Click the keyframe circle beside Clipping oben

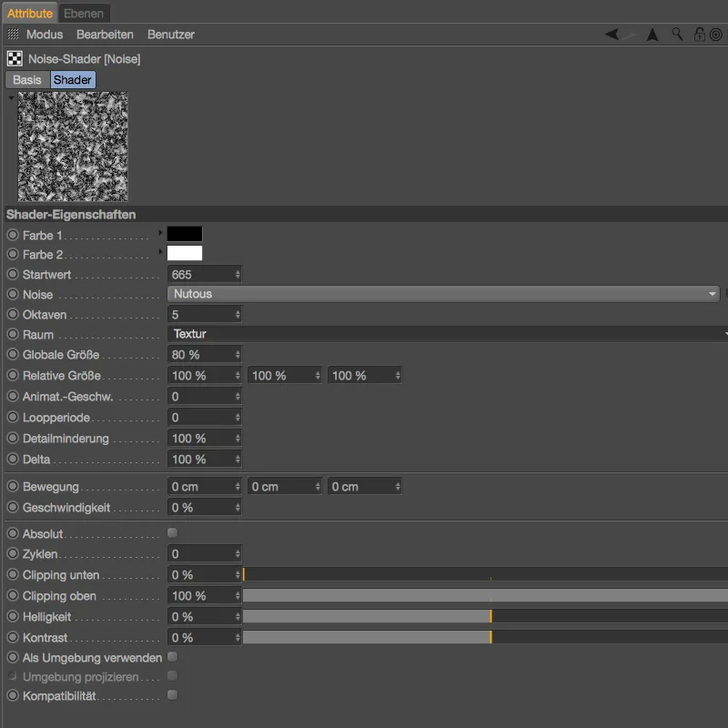pyautogui.click(x=13, y=595)
